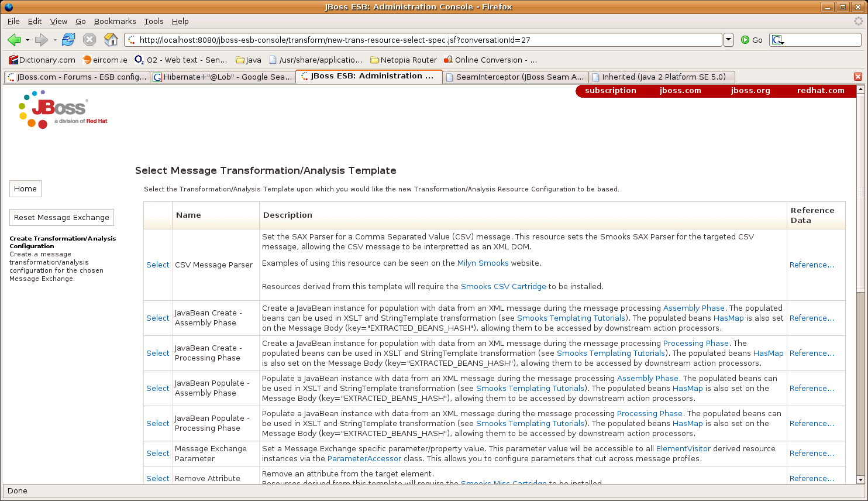Select JavaBean Create - Assembly Phase template
Viewport: 868px width, 501px height.
click(x=158, y=318)
